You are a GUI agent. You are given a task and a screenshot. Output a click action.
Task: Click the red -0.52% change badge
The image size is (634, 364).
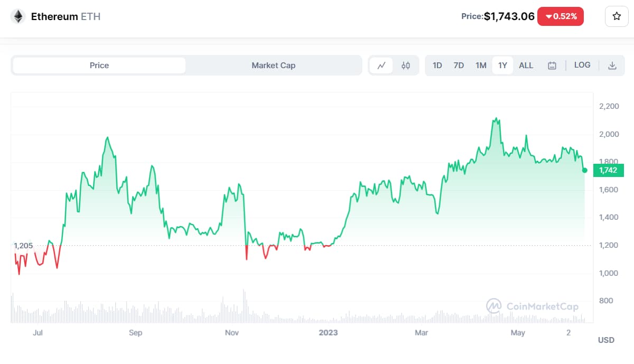coord(561,16)
